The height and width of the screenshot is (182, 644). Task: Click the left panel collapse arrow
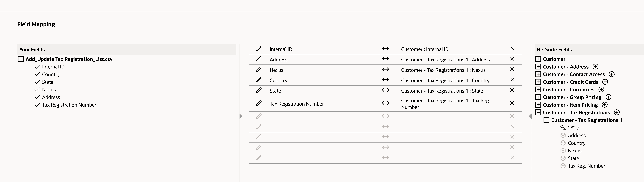click(x=241, y=116)
